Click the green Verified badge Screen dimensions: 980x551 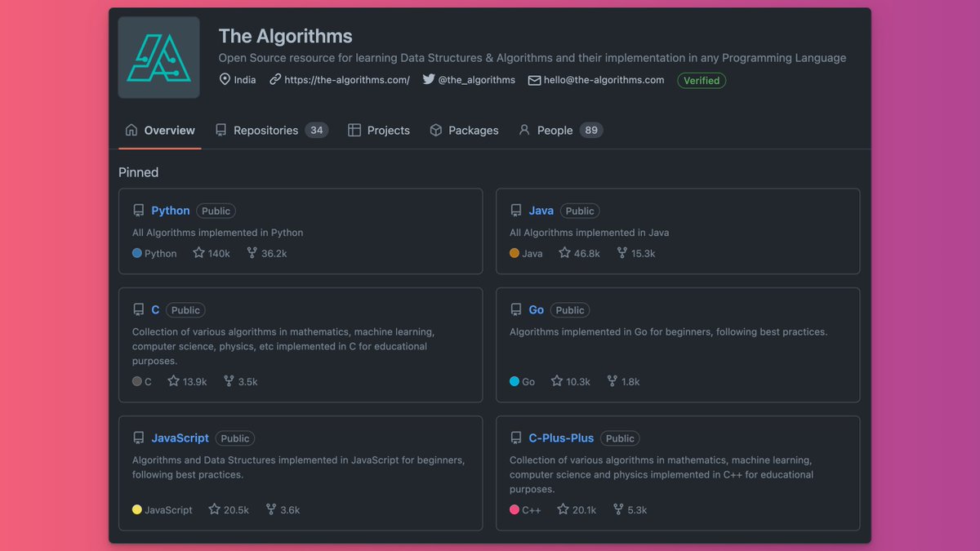pyautogui.click(x=702, y=80)
